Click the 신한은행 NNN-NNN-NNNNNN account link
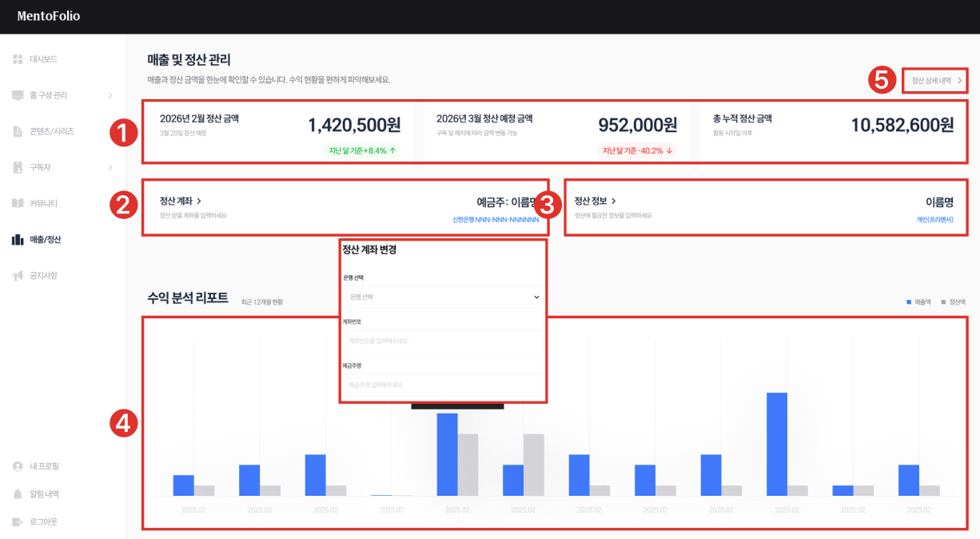Viewport: 980px width, 539px height. [496, 218]
